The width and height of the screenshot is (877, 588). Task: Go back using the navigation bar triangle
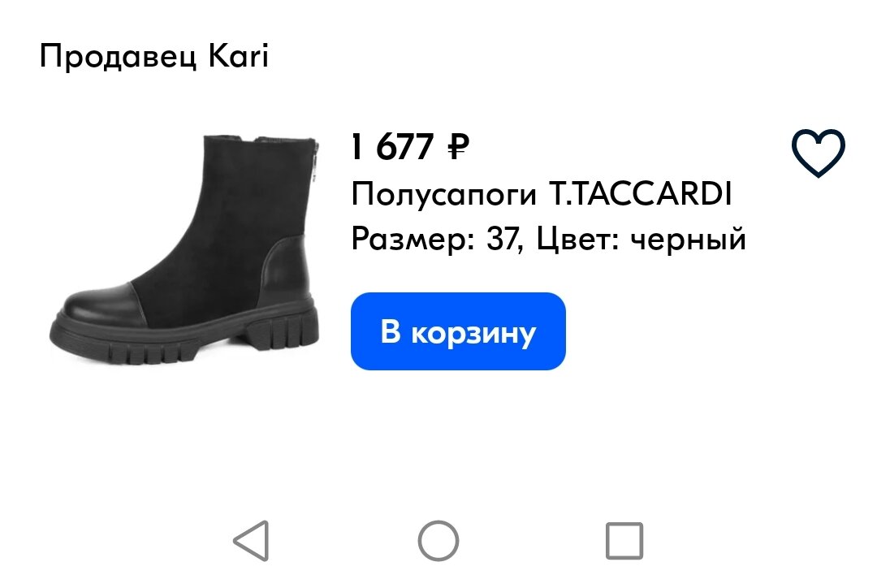(x=252, y=540)
